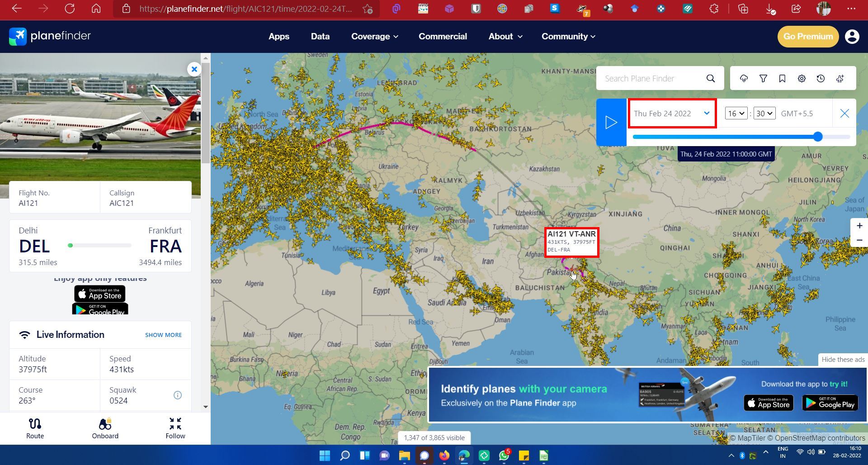Click Hide these ads

point(843,360)
